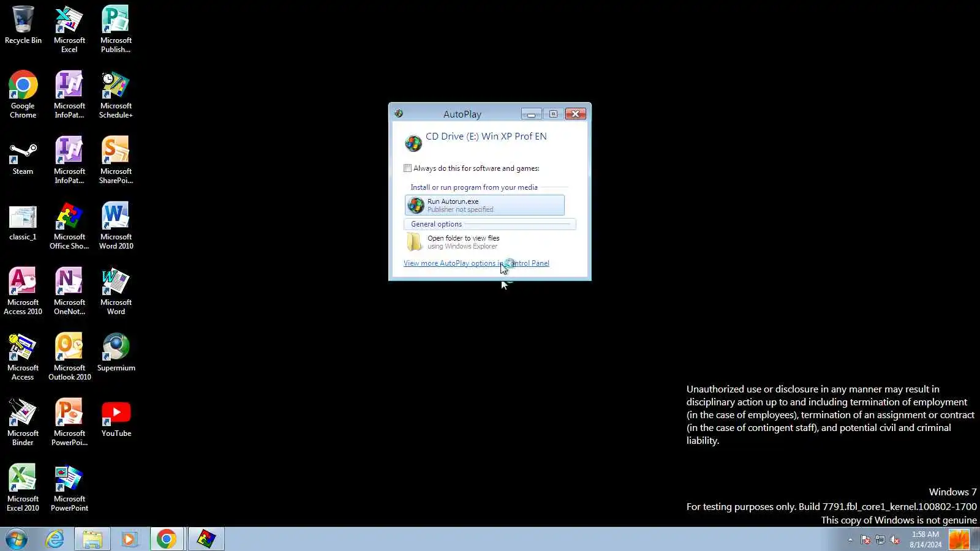Select the classic_1 desktop file
Screen dimensions: 980x551
coord(23,223)
